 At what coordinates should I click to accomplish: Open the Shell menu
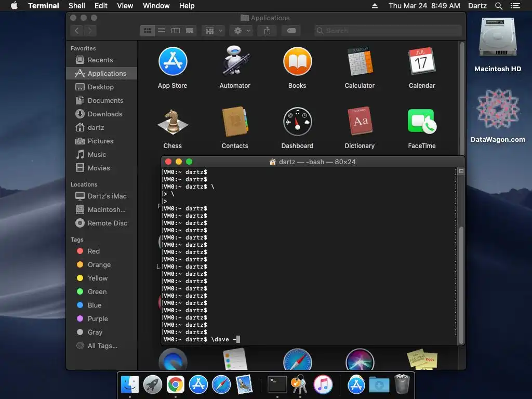(x=77, y=6)
